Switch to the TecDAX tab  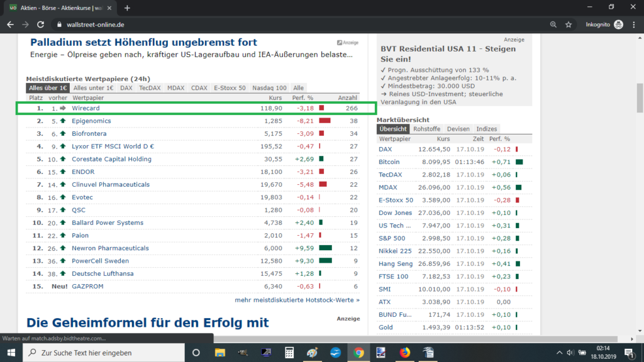click(150, 88)
